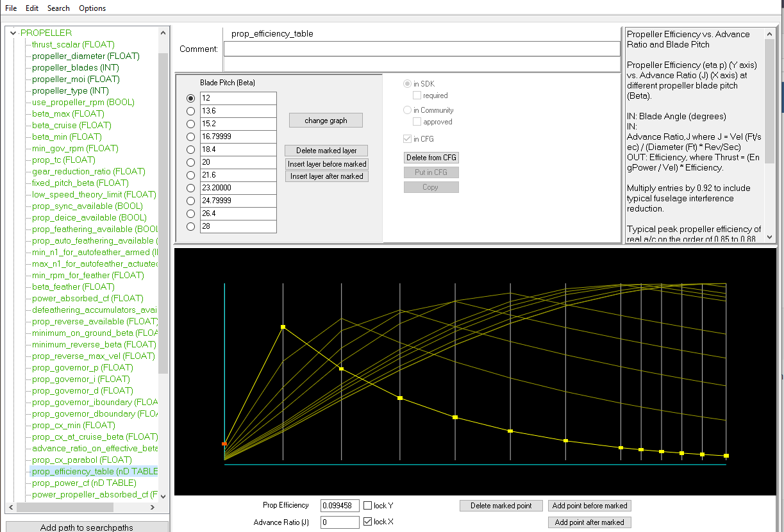Image resolution: width=784 pixels, height=532 pixels.
Task: Select low_speed_theory_limit (FLOAT) entry
Action: click(94, 194)
